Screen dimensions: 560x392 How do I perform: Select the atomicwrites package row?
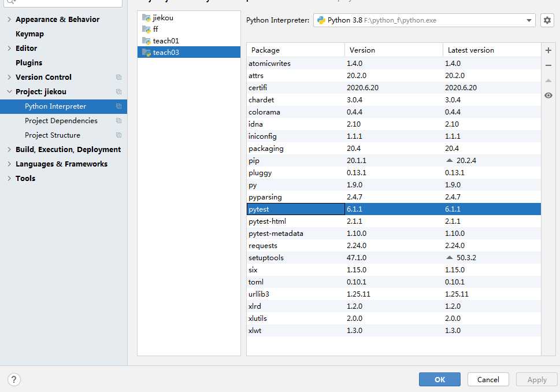point(394,63)
